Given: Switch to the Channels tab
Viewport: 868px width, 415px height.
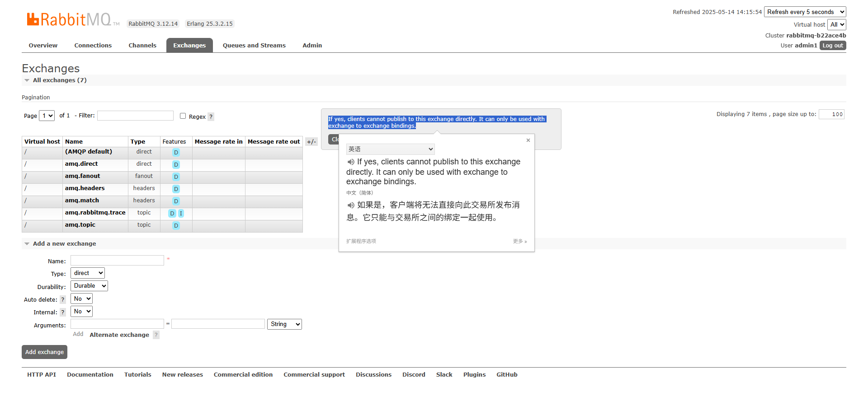Looking at the screenshot, I should [x=142, y=46].
